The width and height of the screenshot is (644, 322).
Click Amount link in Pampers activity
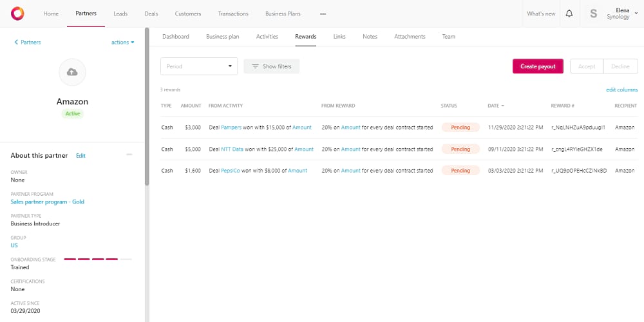point(302,128)
